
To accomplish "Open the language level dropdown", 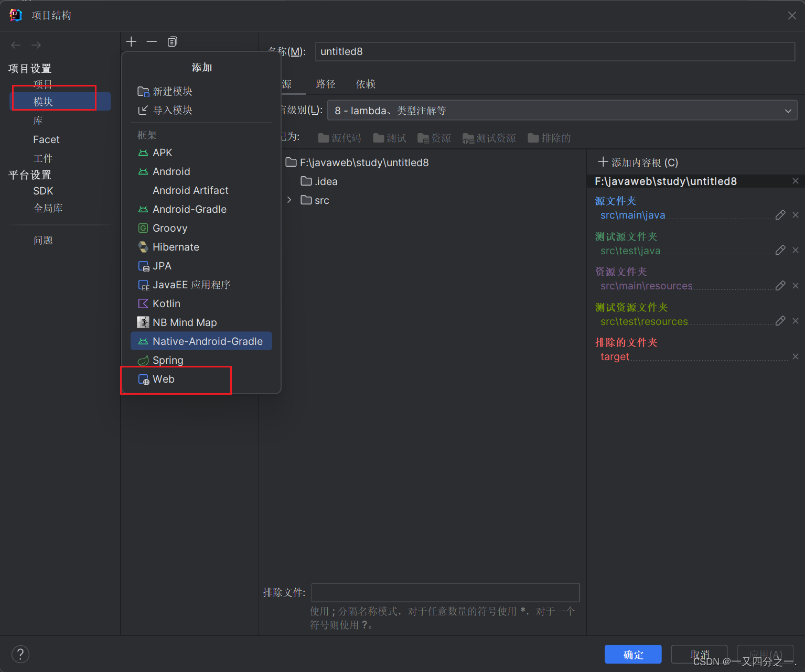I will click(x=562, y=111).
